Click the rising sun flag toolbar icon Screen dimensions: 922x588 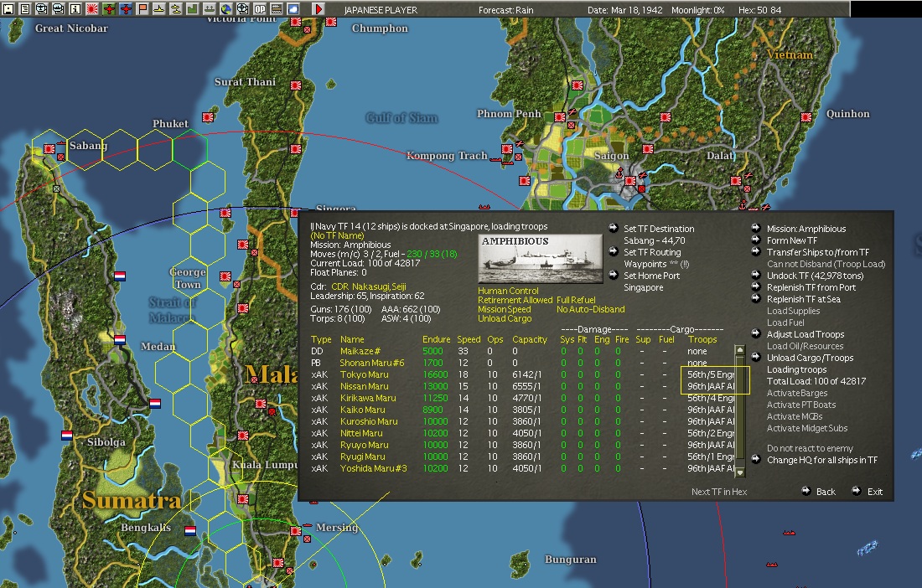click(92, 9)
